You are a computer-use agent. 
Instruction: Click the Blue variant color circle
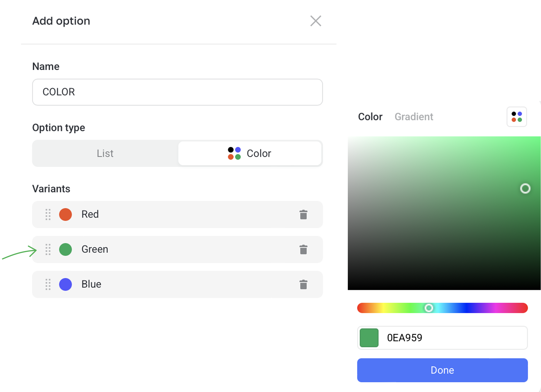[x=66, y=284]
